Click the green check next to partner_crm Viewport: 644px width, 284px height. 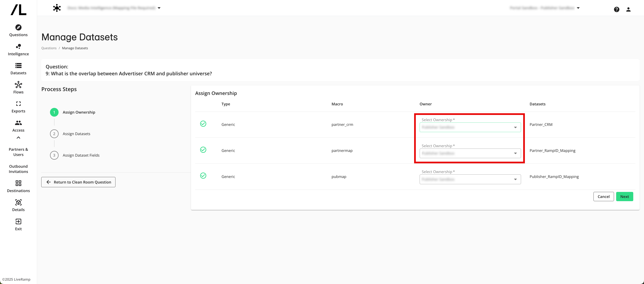tap(203, 124)
